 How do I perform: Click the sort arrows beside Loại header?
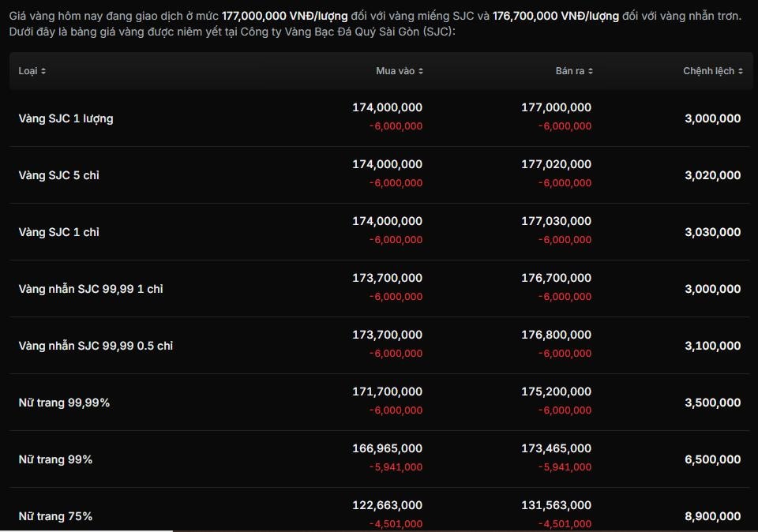pyautogui.click(x=43, y=71)
